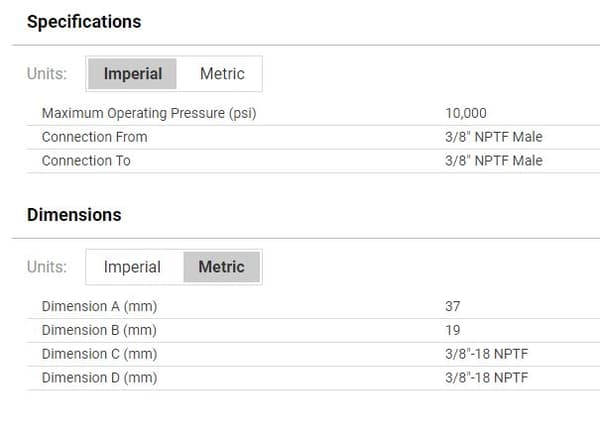Click the Dimension C (mm) label
Viewport: 600px width, 429px height.
tap(99, 354)
